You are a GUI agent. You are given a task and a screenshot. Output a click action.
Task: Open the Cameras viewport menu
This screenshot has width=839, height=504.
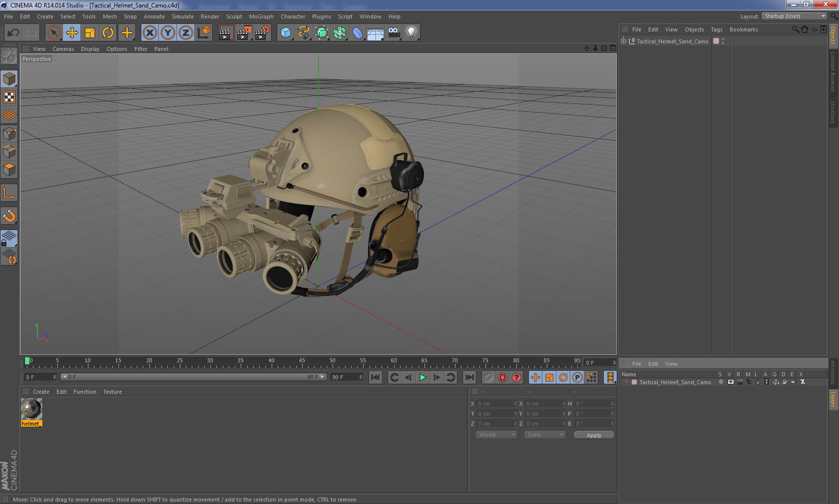(63, 49)
